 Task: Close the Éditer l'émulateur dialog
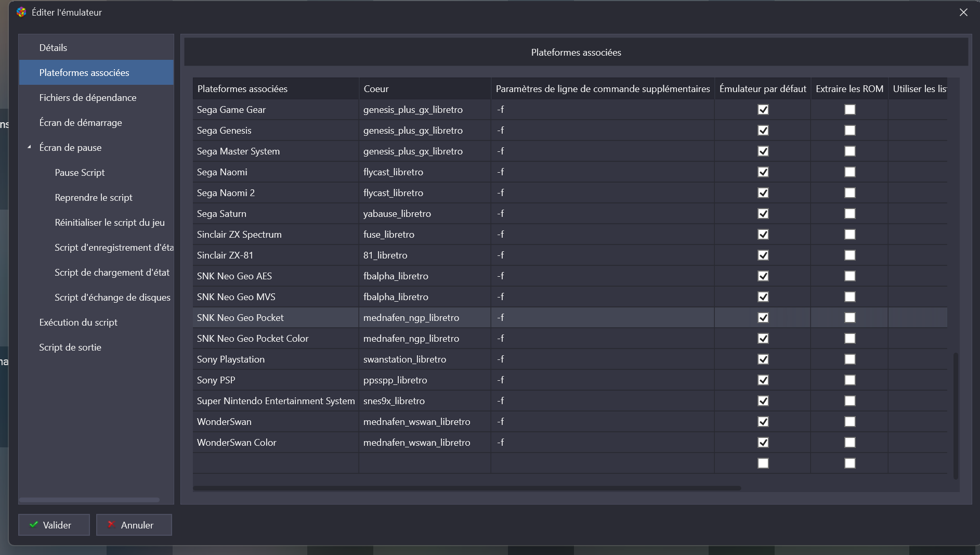point(963,12)
